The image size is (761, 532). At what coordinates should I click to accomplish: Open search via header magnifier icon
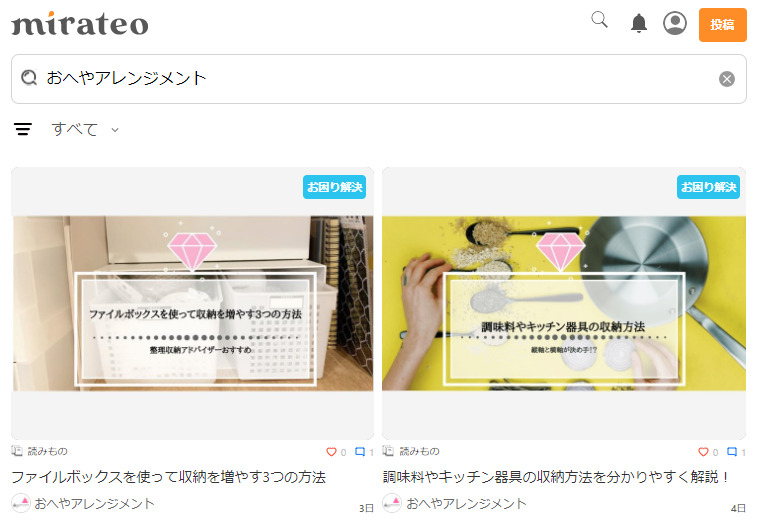coord(599,20)
